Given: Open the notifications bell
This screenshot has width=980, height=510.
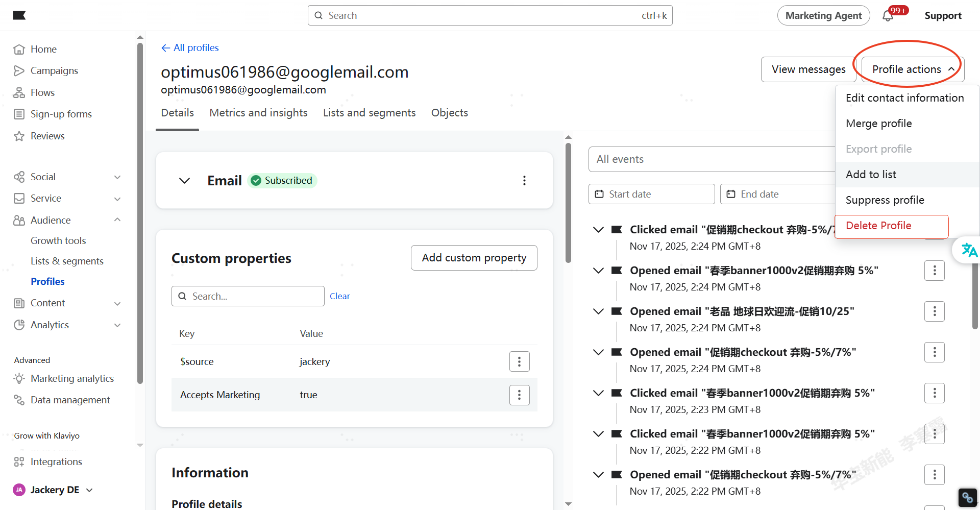Looking at the screenshot, I should pyautogui.click(x=888, y=16).
